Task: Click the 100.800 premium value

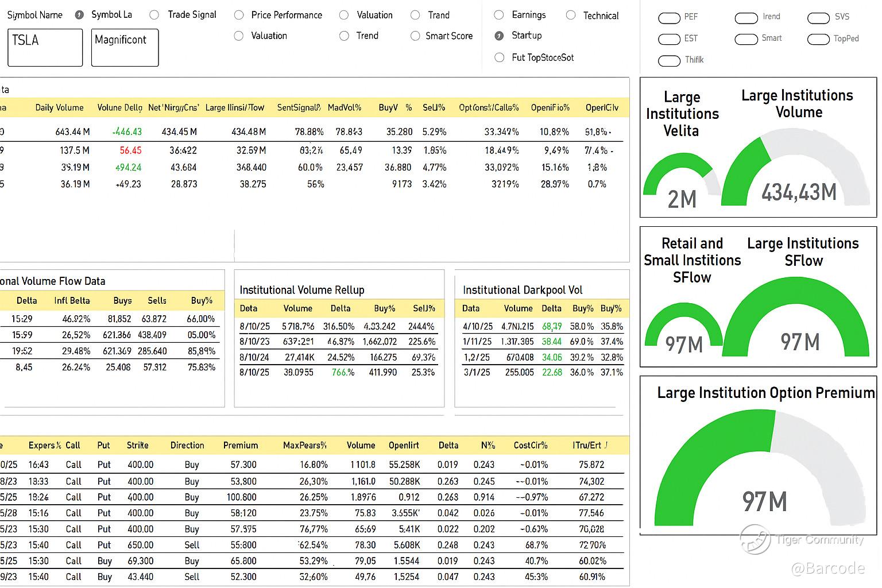Action: point(241,497)
